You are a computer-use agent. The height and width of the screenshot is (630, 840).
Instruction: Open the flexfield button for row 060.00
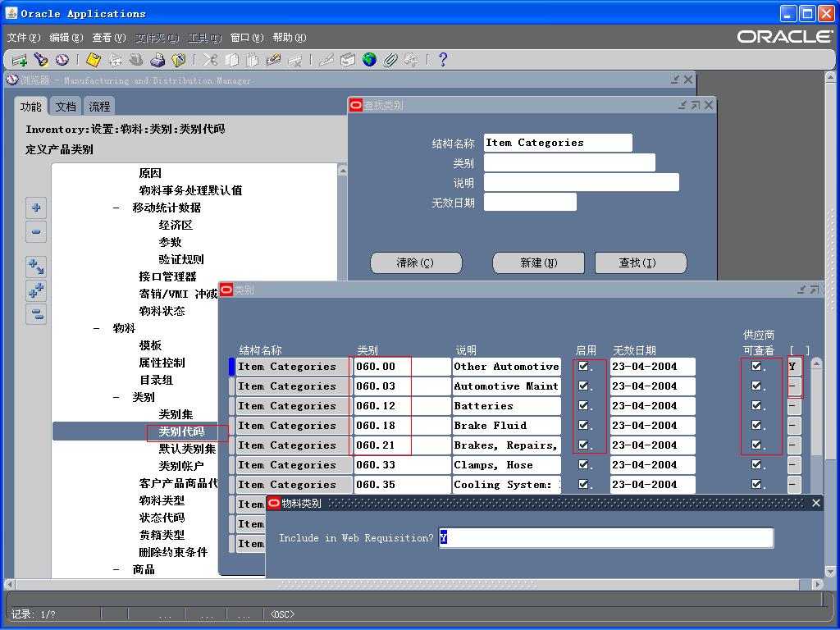coord(794,367)
